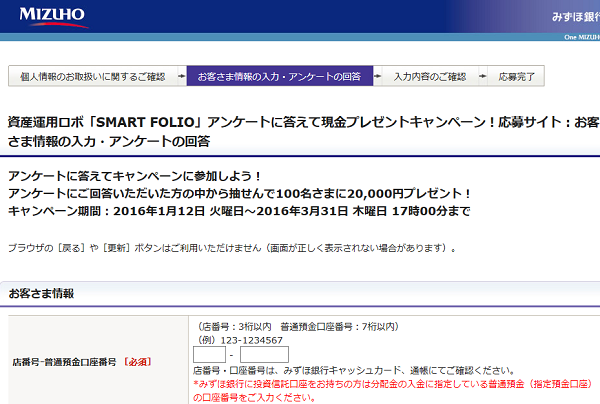Click the red 必須 marker

point(138,362)
